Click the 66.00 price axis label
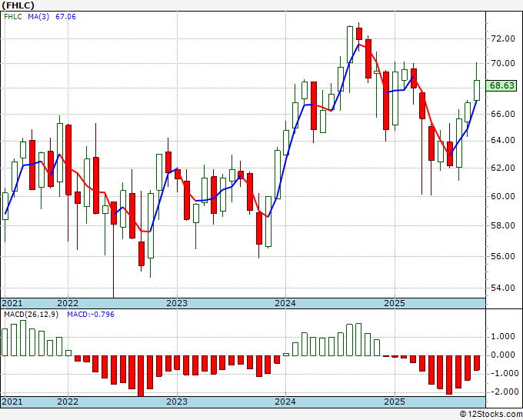This screenshot has height=420, width=523. pos(503,114)
